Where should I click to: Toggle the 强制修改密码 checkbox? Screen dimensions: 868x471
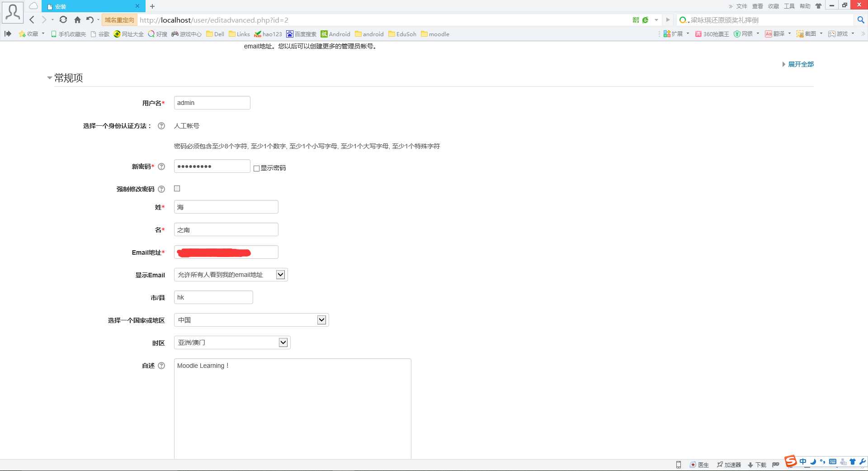(x=177, y=189)
